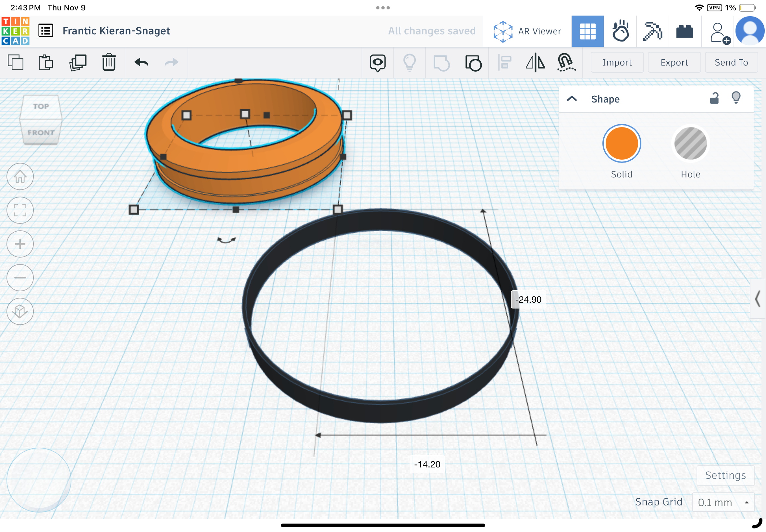Image resolution: width=766 pixels, height=532 pixels.
Task: Select Hole mode for the shape
Action: coord(690,143)
